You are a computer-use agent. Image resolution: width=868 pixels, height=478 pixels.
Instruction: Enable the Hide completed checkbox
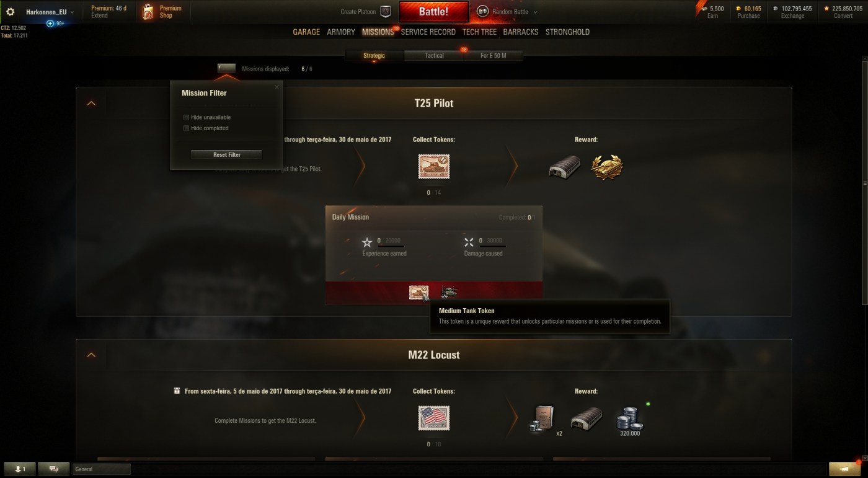(186, 128)
